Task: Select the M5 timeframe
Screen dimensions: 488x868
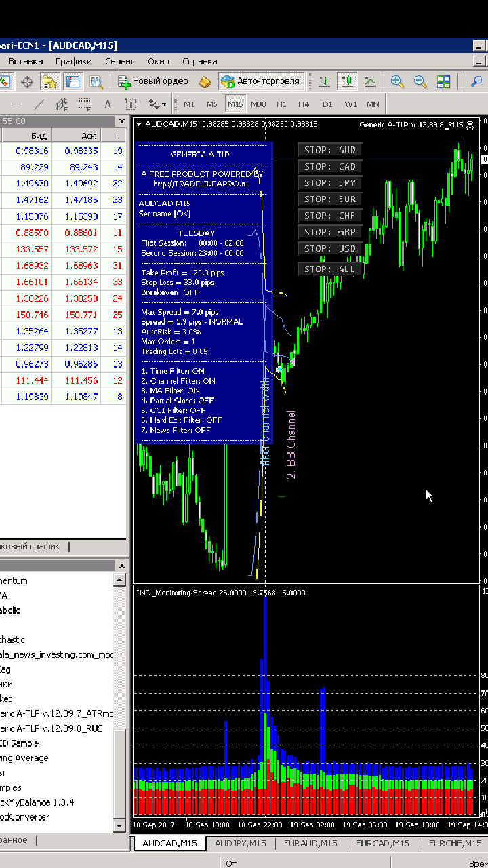Action: [212, 104]
